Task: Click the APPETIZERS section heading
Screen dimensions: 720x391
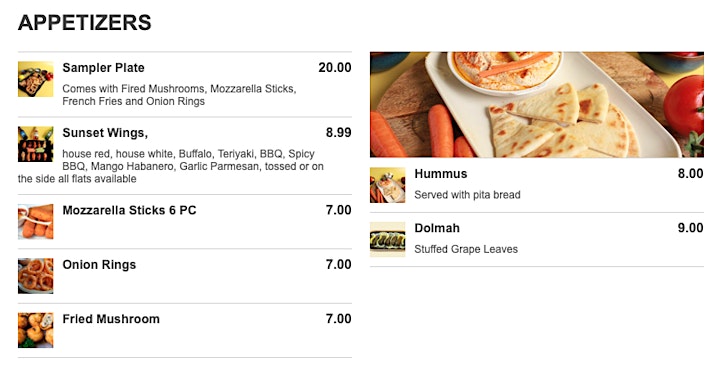Action: pos(84,22)
